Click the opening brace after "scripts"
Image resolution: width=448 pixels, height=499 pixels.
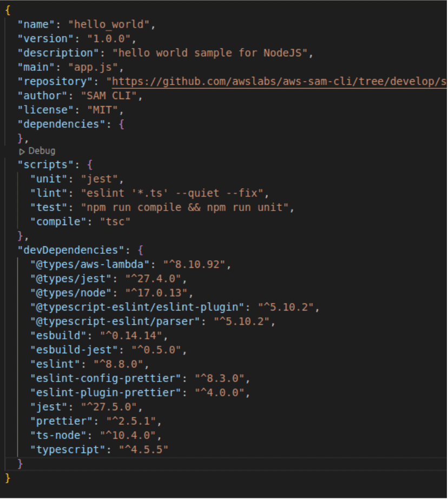pyautogui.click(x=90, y=165)
